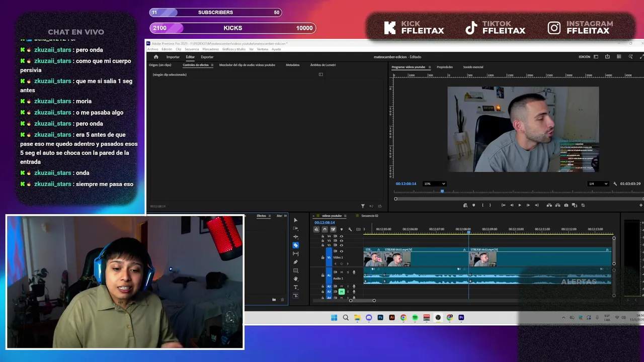Click the Extract button in Program monitor
Image resolution: width=644 pixels, height=362 pixels.
557,205
